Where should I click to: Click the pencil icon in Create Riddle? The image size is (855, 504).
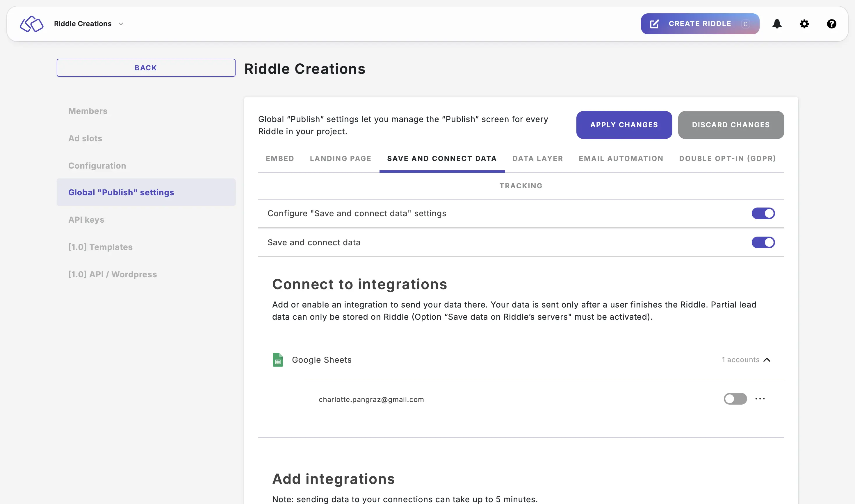pyautogui.click(x=654, y=24)
